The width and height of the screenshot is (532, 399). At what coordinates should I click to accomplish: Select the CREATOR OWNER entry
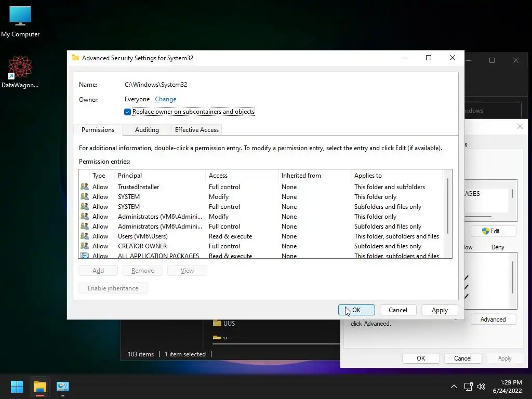(261, 246)
